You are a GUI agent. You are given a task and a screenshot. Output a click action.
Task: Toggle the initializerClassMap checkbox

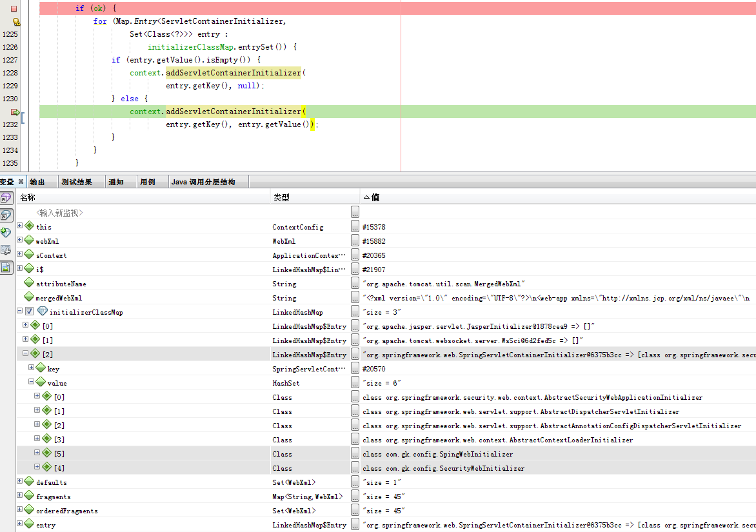click(x=30, y=311)
